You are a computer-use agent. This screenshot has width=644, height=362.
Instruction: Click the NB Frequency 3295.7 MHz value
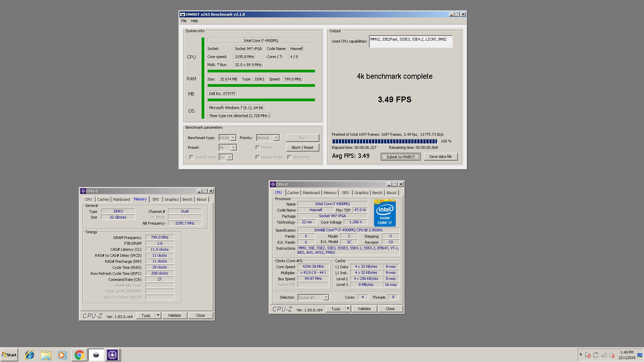click(x=185, y=223)
